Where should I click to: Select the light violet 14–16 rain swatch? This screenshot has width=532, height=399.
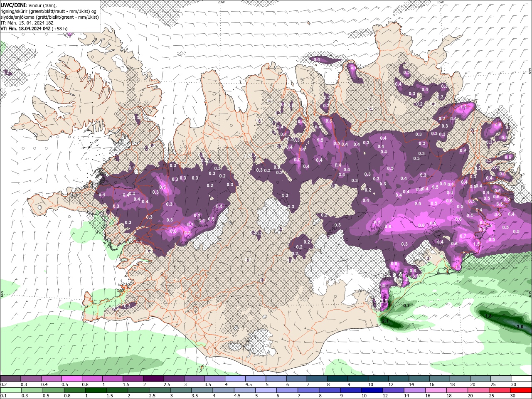click(415, 390)
